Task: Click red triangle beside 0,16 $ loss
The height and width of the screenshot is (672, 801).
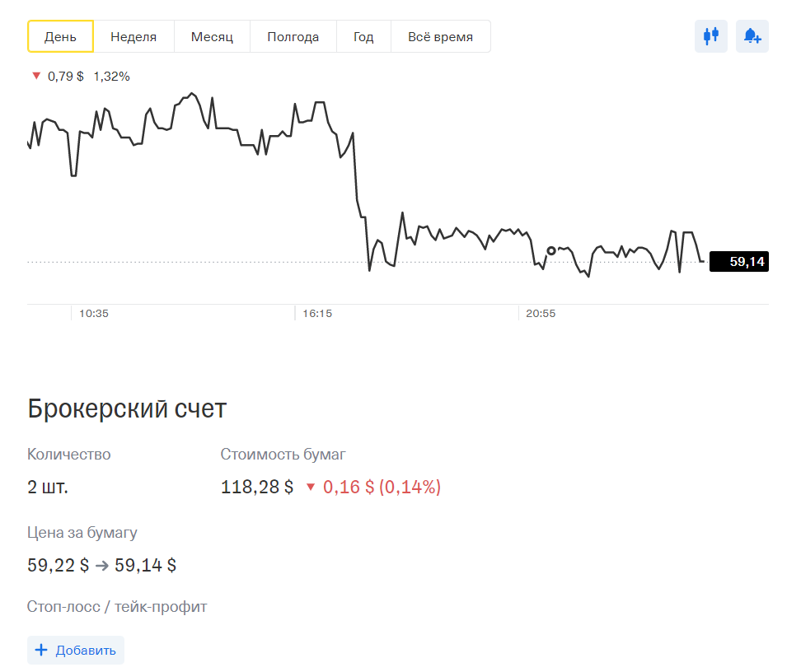Action: 311,488
